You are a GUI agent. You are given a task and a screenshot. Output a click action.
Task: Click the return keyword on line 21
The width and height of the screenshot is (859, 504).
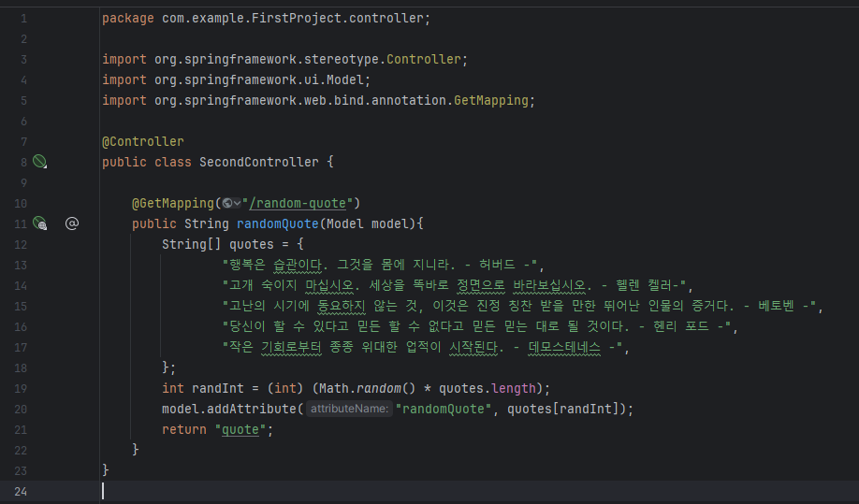[x=184, y=429]
